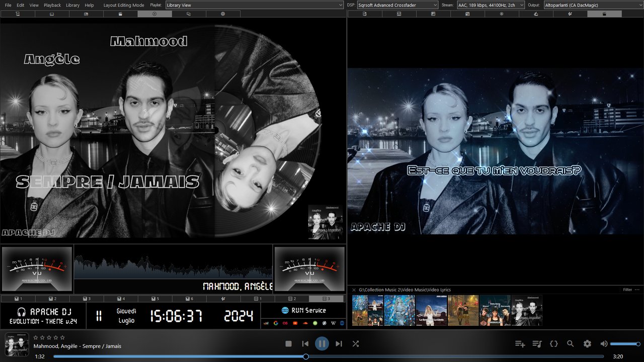644x362 pixels.
Task: Open the Edit menu
Action: [21, 5]
